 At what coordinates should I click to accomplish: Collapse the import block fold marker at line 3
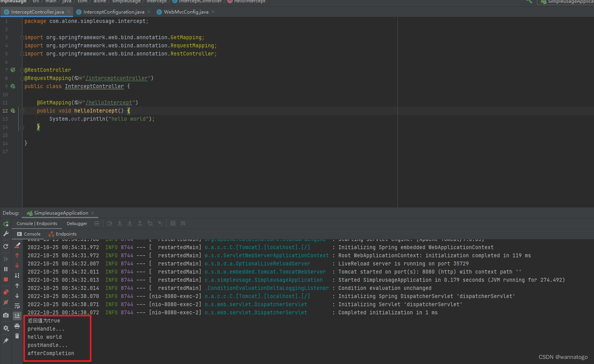[22, 38]
